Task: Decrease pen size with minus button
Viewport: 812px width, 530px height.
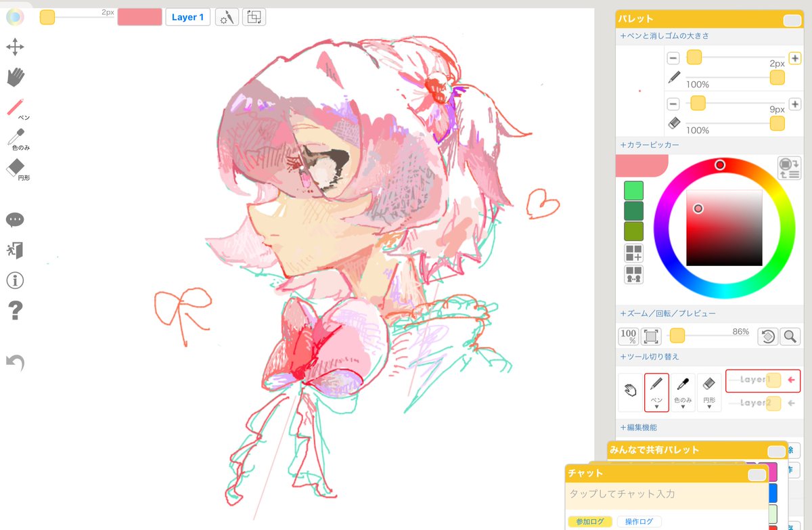Action: (x=673, y=58)
